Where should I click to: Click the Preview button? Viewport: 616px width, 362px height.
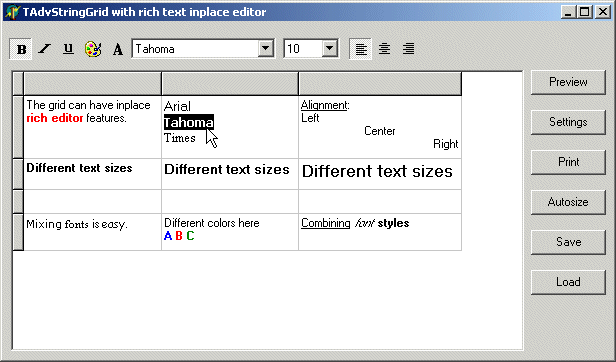(568, 82)
